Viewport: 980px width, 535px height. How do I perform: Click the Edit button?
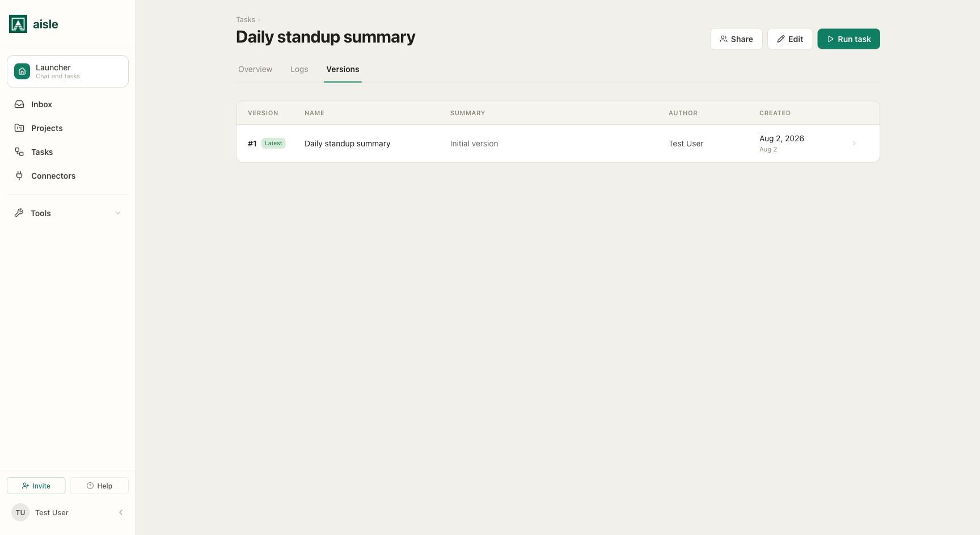pyautogui.click(x=790, y=39)
